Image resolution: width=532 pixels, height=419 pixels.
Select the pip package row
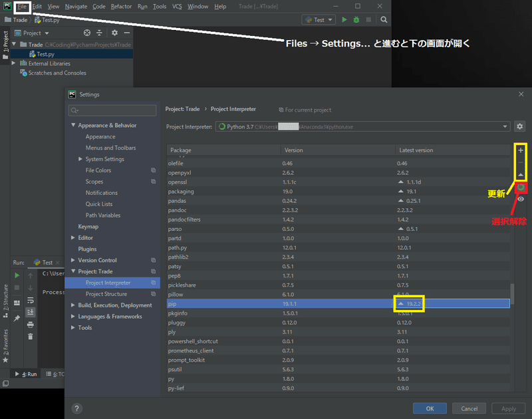click(x=338, y=304)
